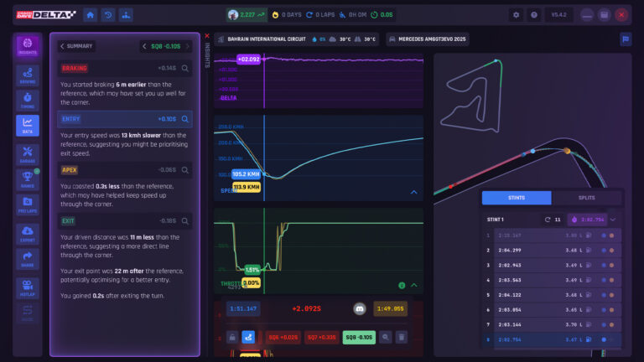
Task: Open settings with the gear icon
Action: tap(516, 14)
